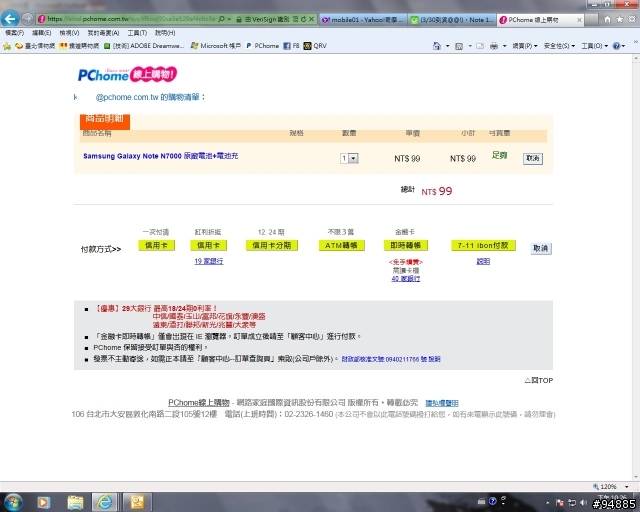The image size is (640, 512).
Task: Open browser Tools gear icon
Action: (x=632, y=19)
